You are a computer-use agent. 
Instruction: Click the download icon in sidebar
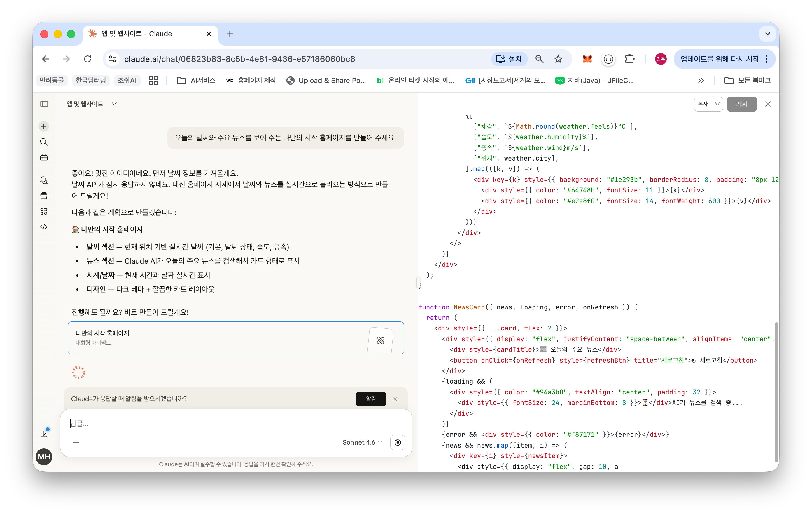(x=44, y=434)
